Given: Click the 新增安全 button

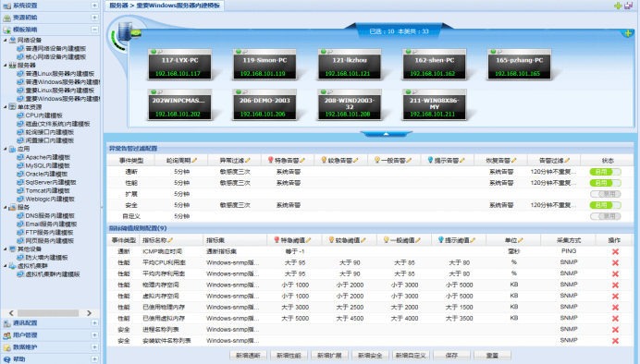Looking at the screenshot, I should click(370, 356).
